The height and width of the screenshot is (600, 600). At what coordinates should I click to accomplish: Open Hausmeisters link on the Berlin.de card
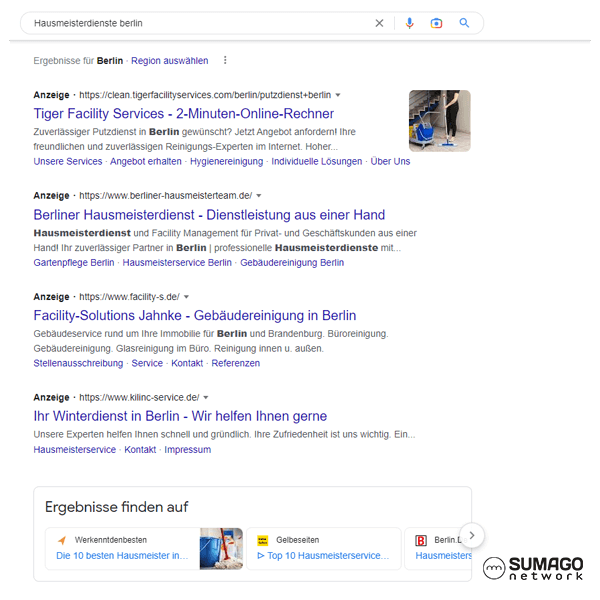pyautogui.click(x=443, y=556)
